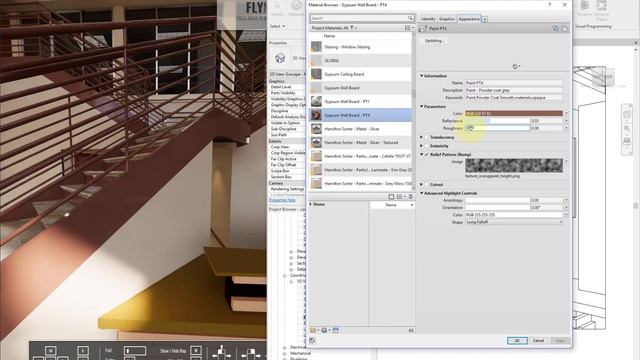Click the Roughness slider field
640x360 pixels.
pyautogui.click(x=498, y=128)
